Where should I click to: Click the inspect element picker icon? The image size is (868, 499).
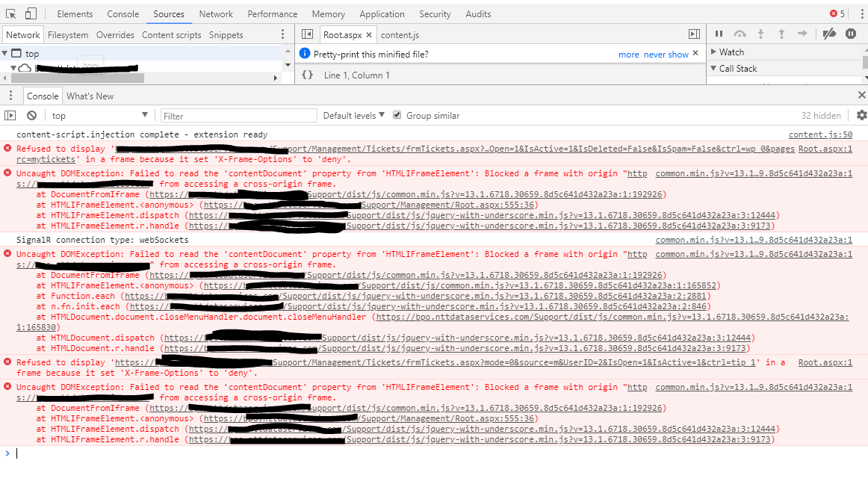coord(11,13)
